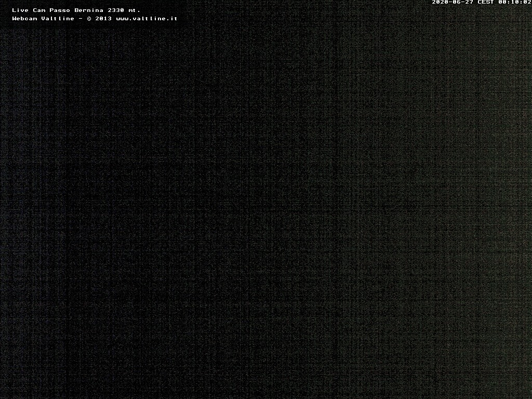532x399 pixels.
Task: Click the word "Valtline" in the second line
Action: (57, 19)
